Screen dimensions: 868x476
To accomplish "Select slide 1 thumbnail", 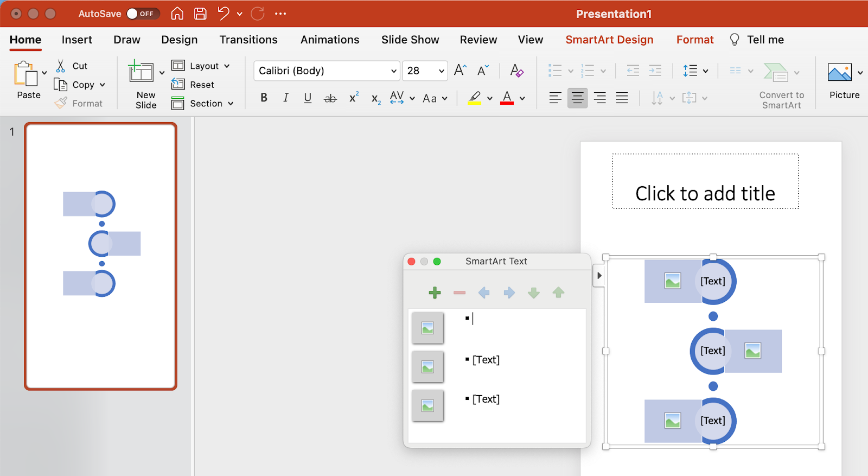I will (x=101, y=256).
